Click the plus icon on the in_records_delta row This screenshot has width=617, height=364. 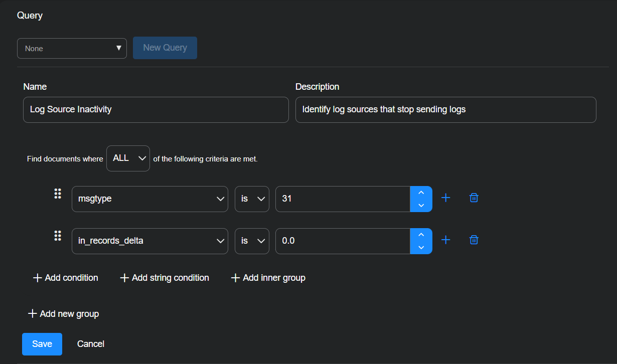click(445, 240)
